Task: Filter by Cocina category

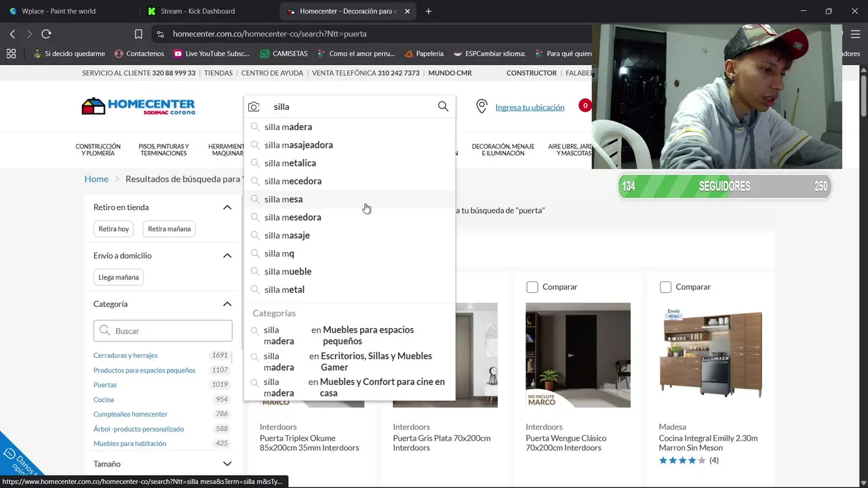Action: [104, 400]
